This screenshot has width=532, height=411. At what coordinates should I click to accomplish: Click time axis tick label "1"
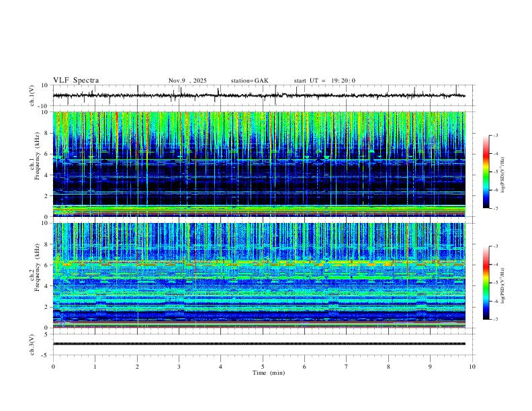(x=95, y=367)
